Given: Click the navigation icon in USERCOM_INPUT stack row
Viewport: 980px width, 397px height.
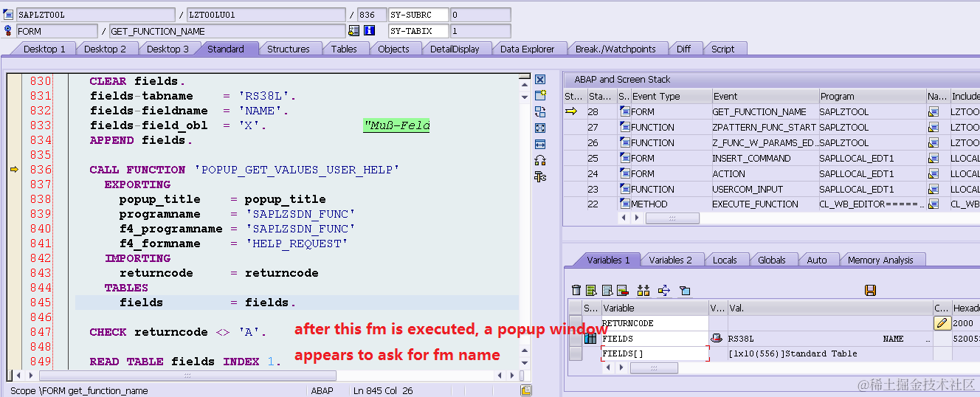Looking at the screenshot, I should click(934, 189).
